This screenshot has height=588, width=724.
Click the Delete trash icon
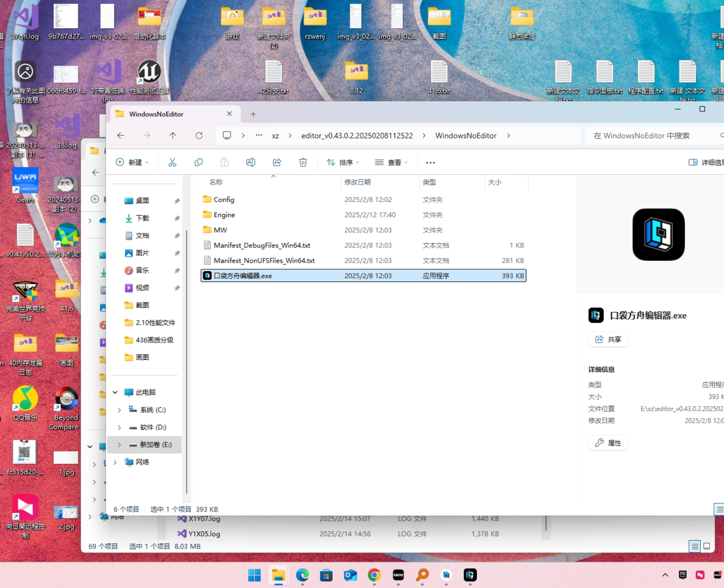[x=303, y=162]
